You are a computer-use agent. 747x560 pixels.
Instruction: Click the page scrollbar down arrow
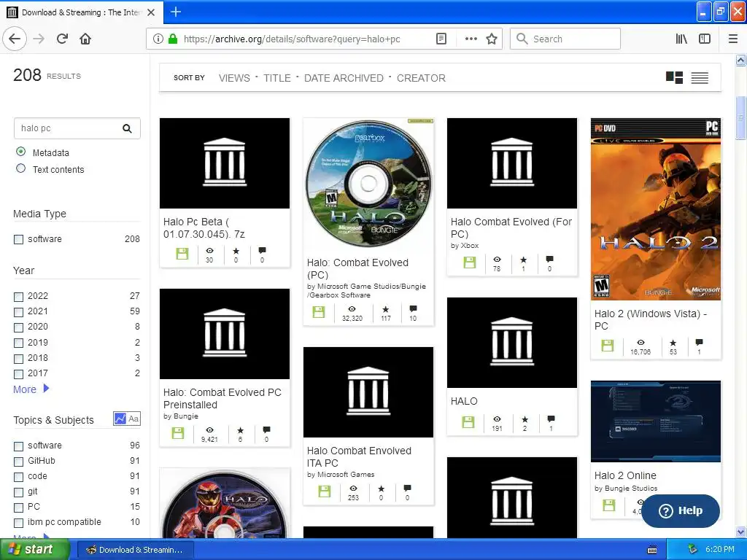[x=740, y=532]
